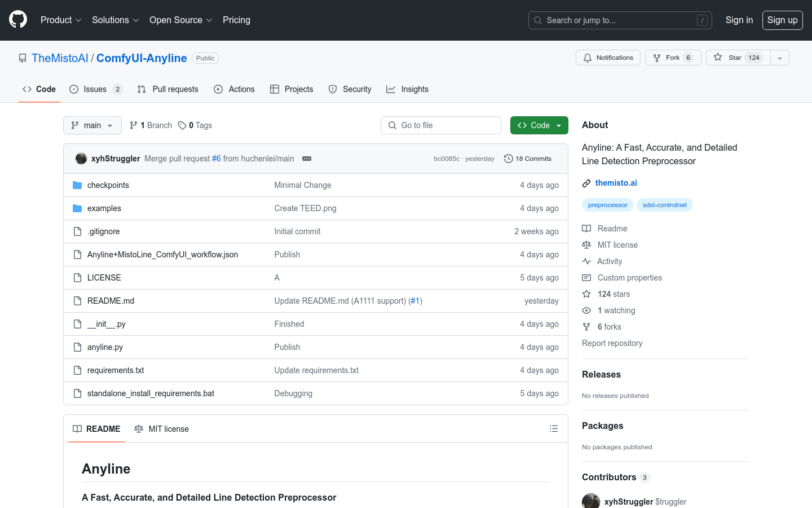Expand commit message ellipsis button

(307, 159)
